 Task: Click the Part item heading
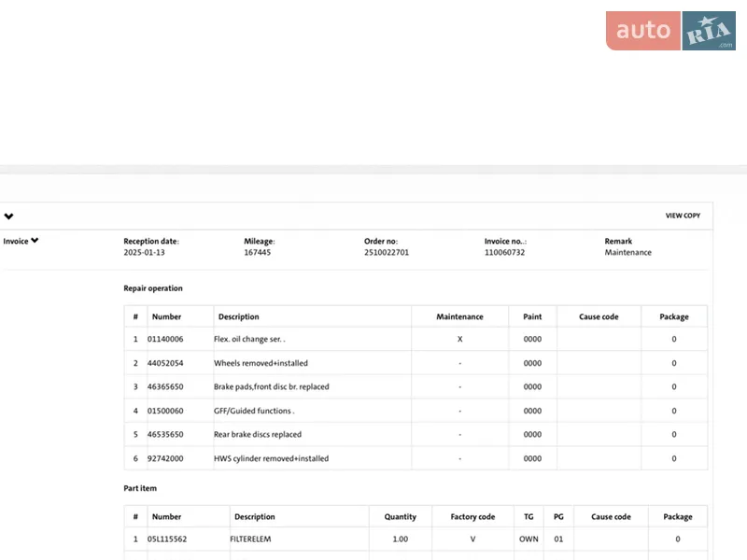140,488
